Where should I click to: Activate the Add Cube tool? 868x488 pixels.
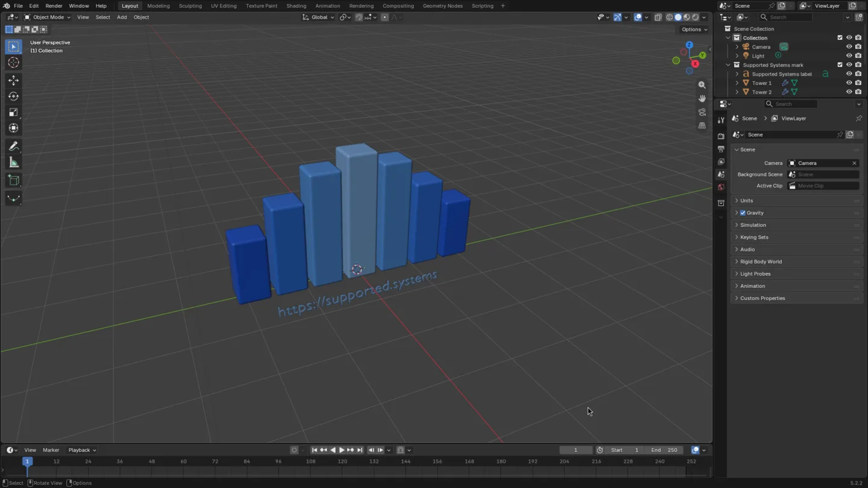tap(13, 180)
